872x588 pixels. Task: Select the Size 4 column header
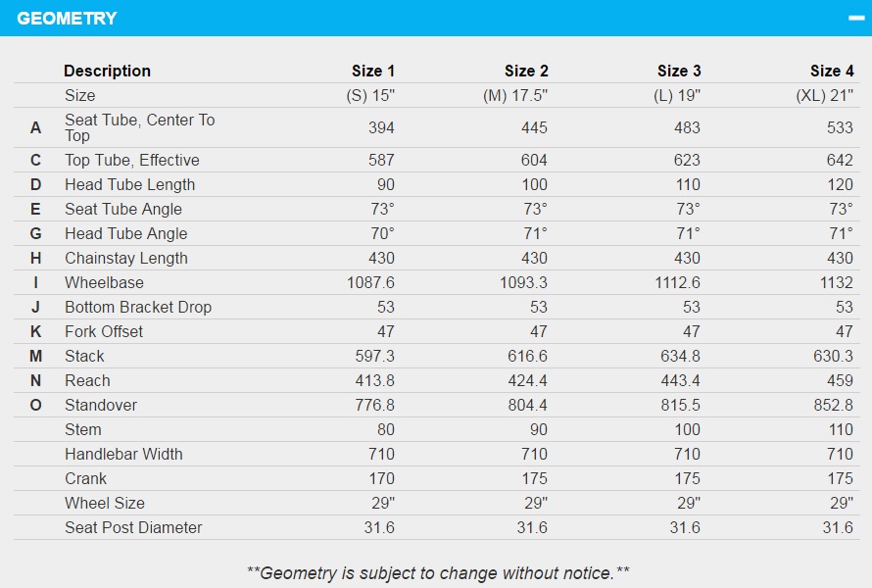pos(832,71)
